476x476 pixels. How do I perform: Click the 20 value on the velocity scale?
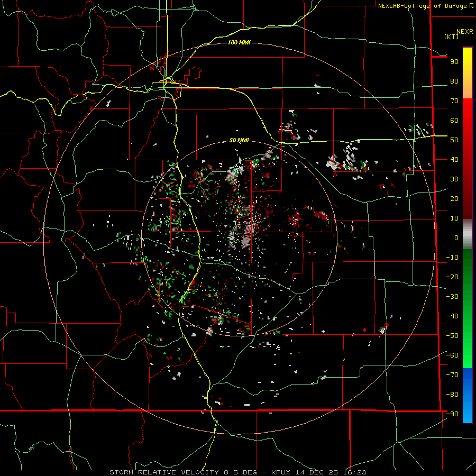pos(454,199)
